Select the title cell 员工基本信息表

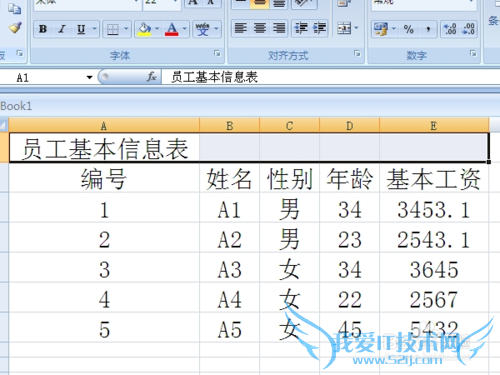104,148
